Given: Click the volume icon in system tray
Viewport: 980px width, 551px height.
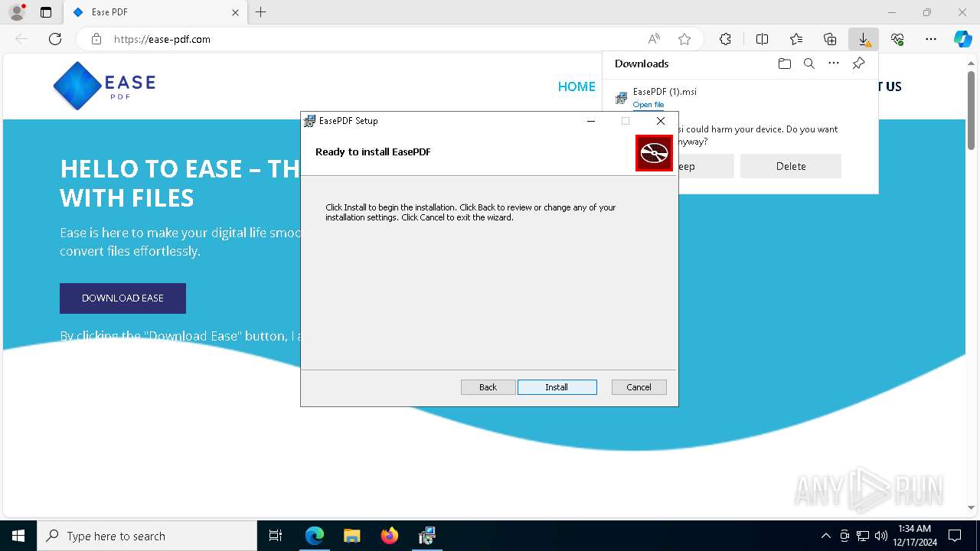Looking at the screenshot, I should [880, 536].
